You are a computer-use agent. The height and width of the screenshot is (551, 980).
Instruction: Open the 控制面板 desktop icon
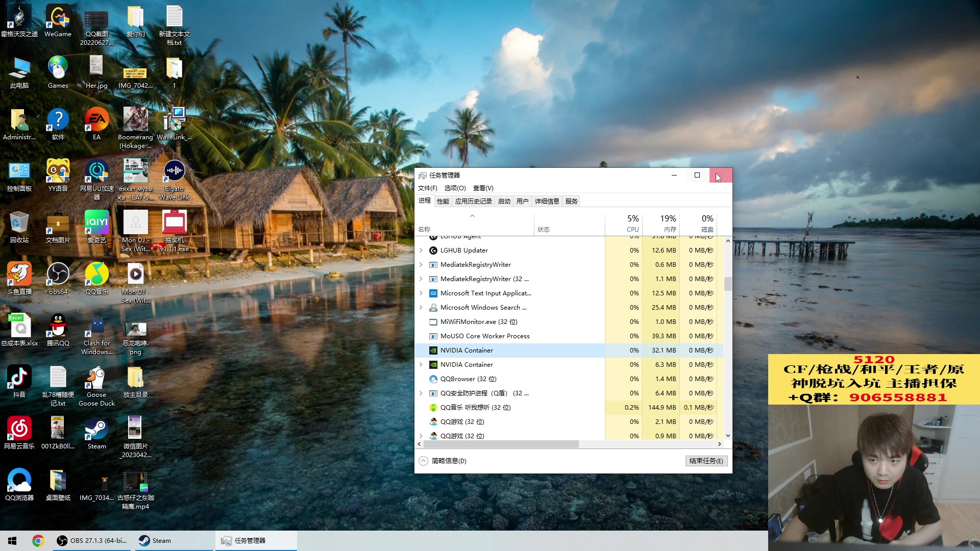[x=19, y=176]
